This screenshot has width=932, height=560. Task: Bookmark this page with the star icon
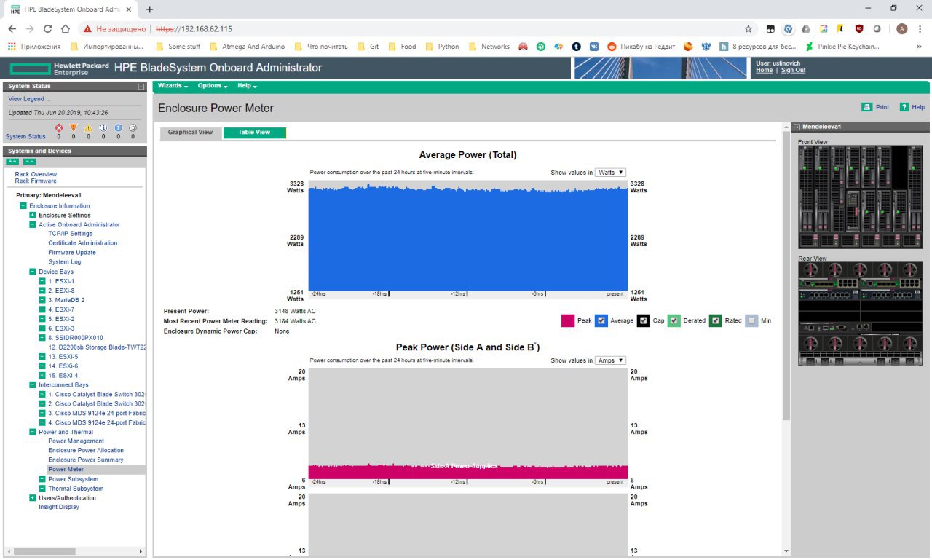coord(749,29)
